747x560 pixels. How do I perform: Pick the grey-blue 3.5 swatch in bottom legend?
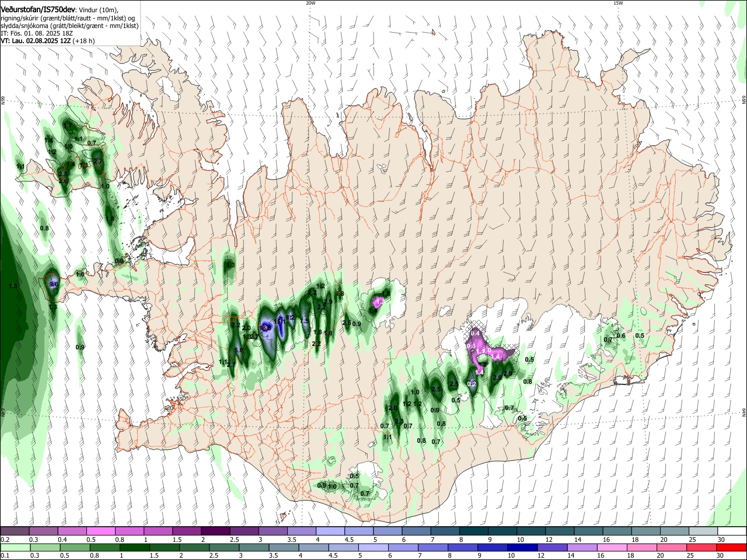click(283, 547)
